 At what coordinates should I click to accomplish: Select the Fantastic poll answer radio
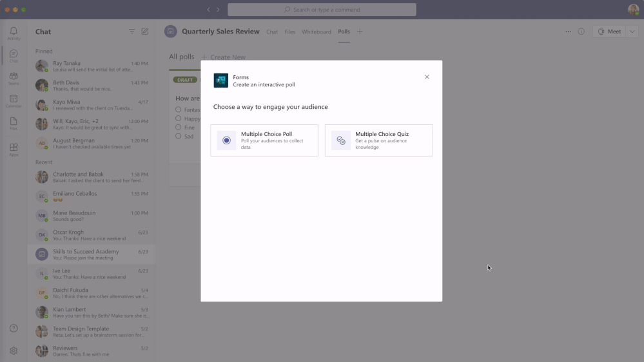coord(179,110)
